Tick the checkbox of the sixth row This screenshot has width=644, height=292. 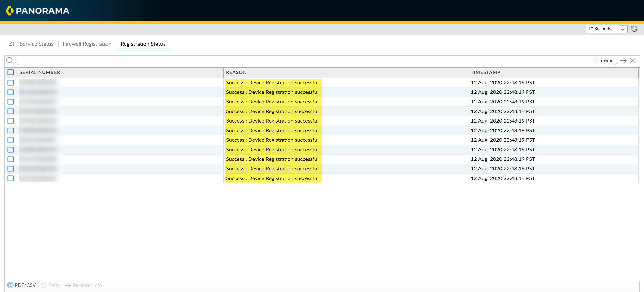(x=11, y=130)
